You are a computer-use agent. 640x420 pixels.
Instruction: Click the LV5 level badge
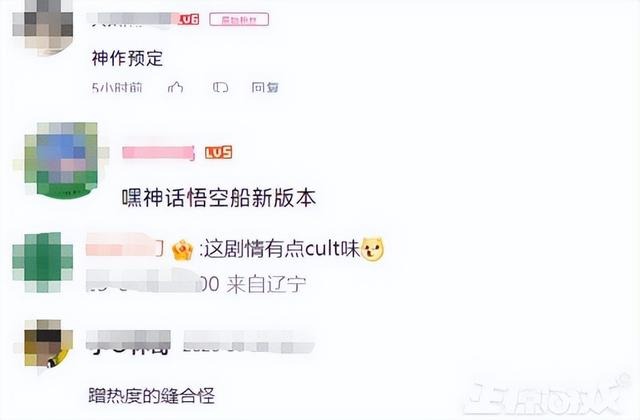(219, 153)
